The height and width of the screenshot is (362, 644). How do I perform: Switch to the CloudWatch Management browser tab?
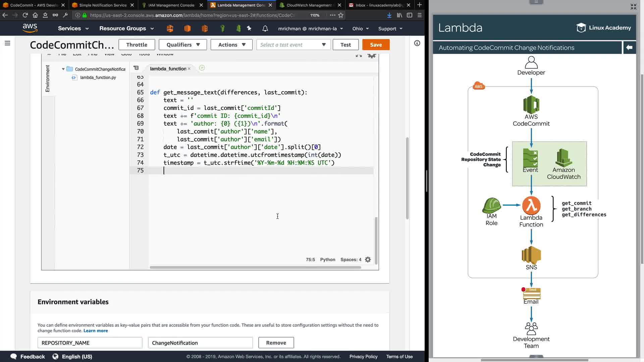309,5
